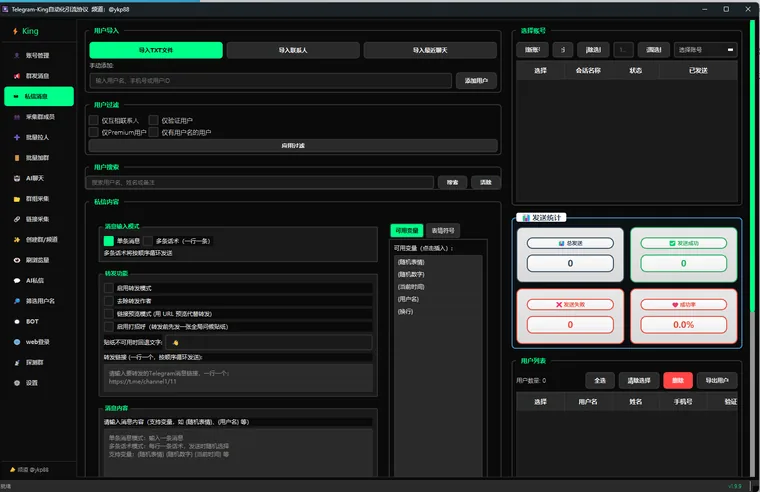The image size is (760, 492).
Task: Click the app icon in title bar
Action: (5, 9)
